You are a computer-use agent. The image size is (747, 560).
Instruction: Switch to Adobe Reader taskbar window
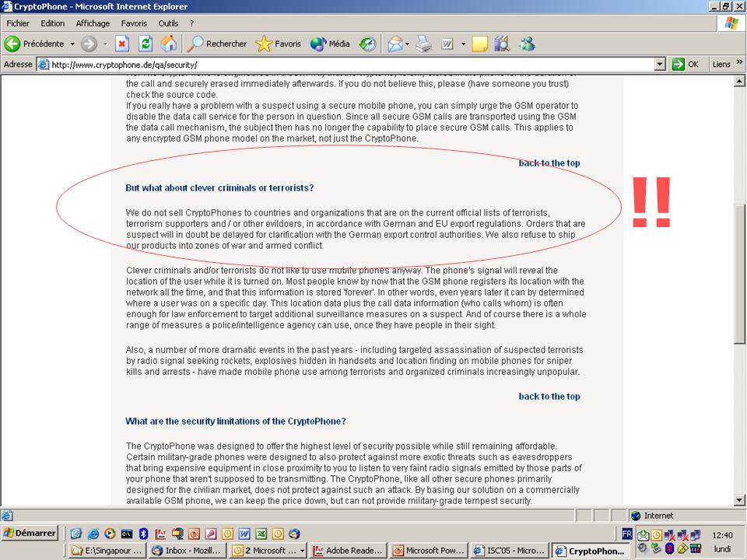pos(349,551)
